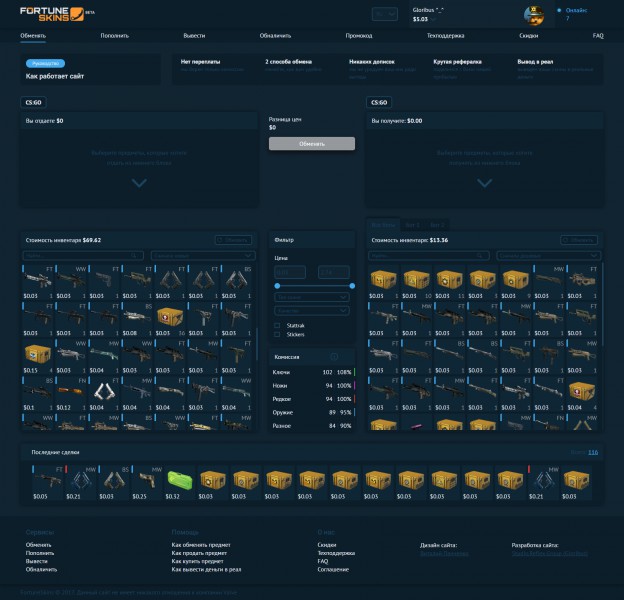Click the bot inventory scrollbar
The height and width of the screenshot is (600, 624).
(x=602, y=305)
